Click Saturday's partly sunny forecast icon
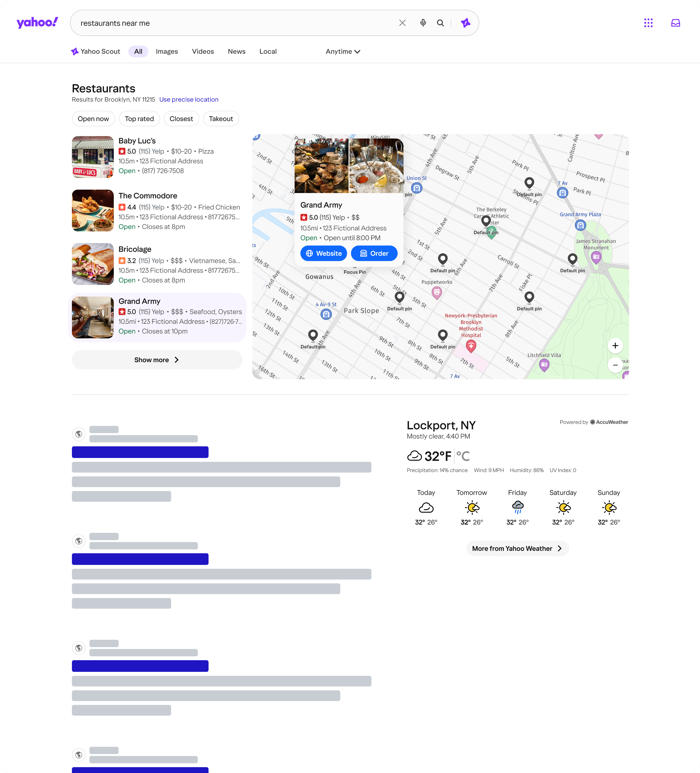 tap(563, 508)
